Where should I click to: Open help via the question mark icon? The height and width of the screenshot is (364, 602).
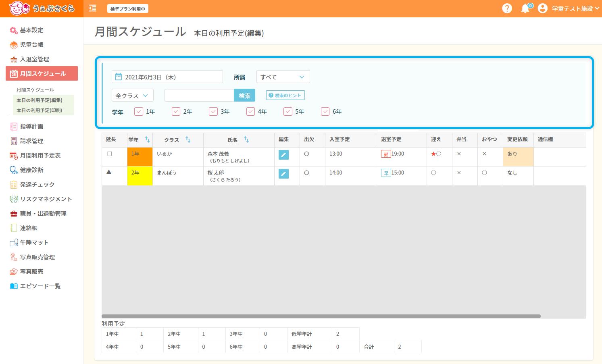click(507, 8)
